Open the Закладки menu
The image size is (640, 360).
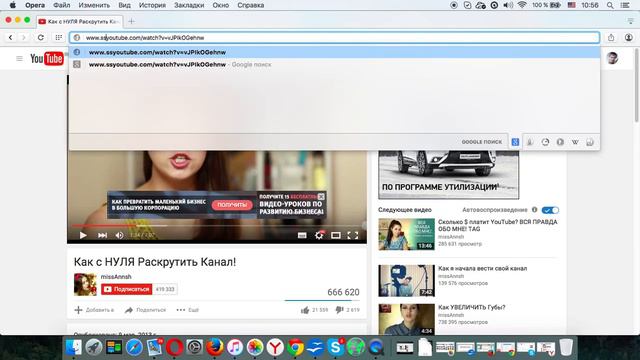(189, 5)
